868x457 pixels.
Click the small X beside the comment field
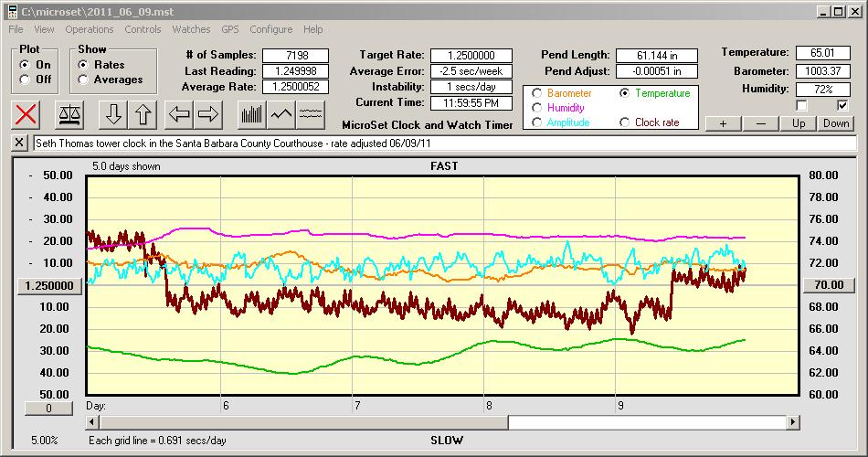click(19, 143)
